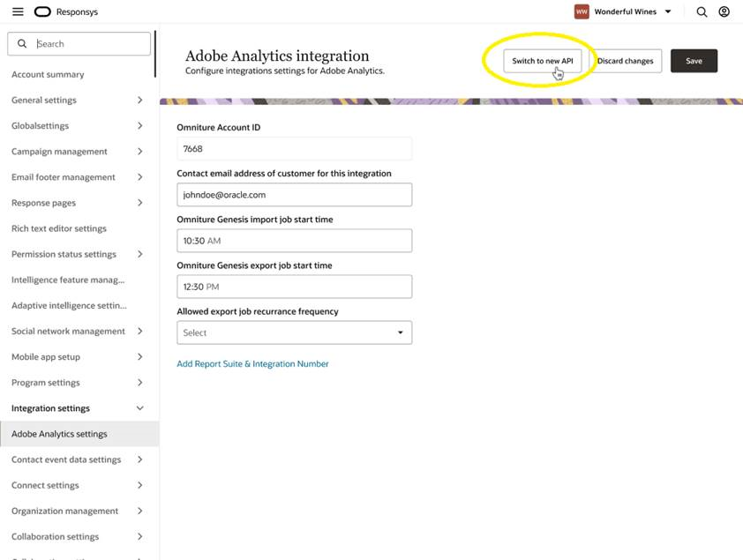Open Account summary in the sidebar
This screenshot has width=743, height=560.
[48, 74]
